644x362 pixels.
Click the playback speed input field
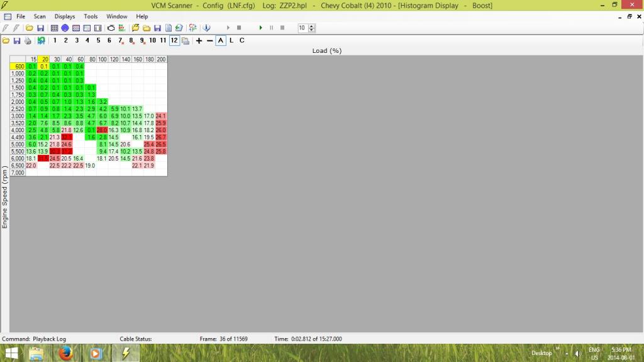[x=303, y=28]
